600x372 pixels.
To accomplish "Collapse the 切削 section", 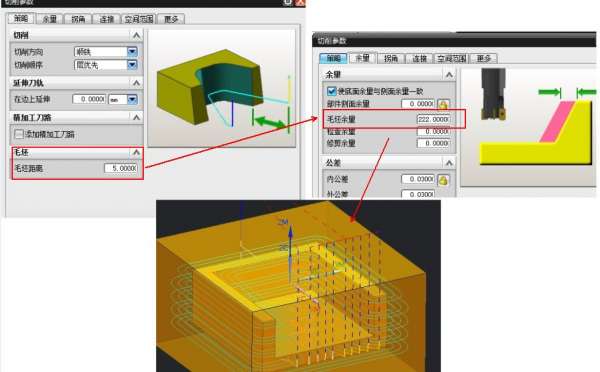I will [x=136, y=36].
